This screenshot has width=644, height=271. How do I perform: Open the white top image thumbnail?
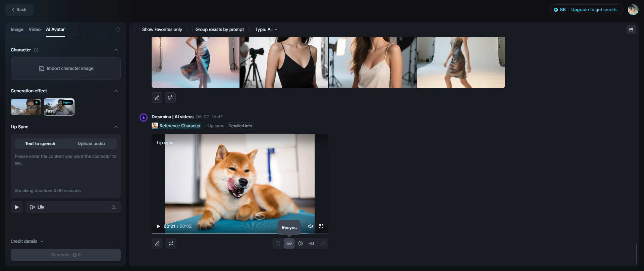coord(373,62)
